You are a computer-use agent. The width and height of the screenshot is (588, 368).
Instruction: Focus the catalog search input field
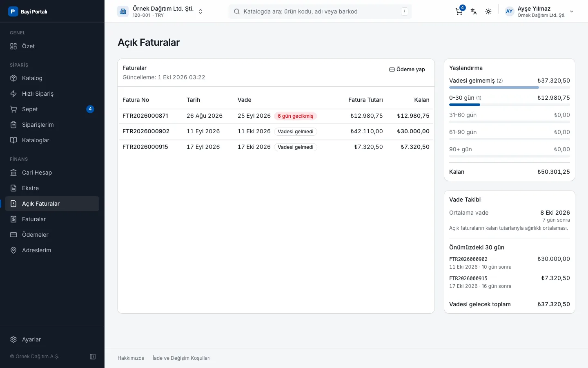point(320,11)
